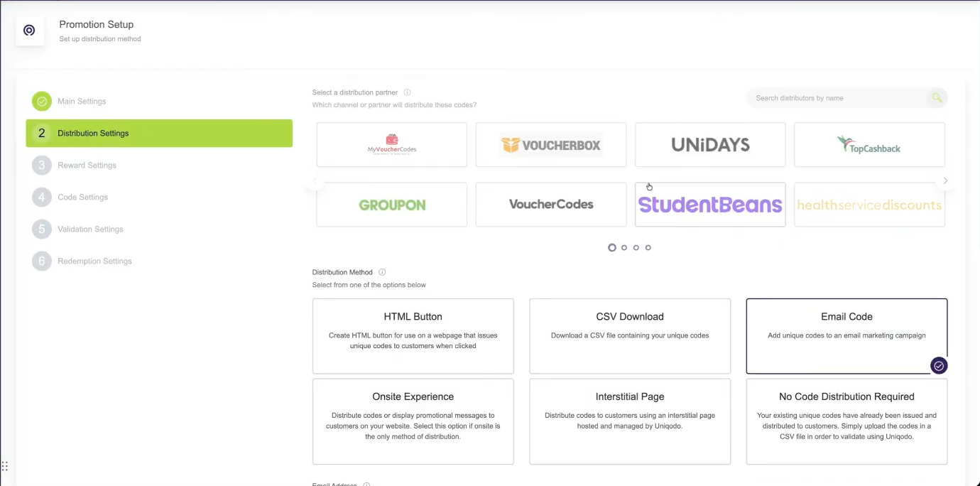Jump to third carousel page dot
This screenshot has height=486, width=980.
click(636, 248)
